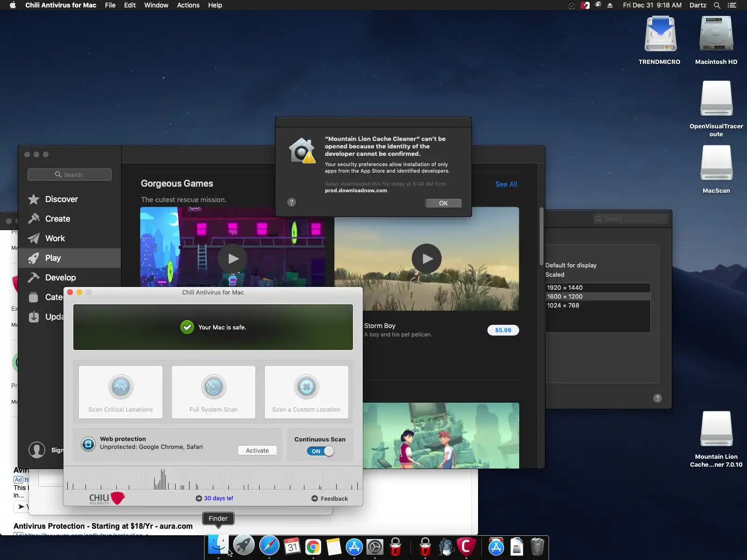Click the eject icon in the menu bar

pos(610,5)
